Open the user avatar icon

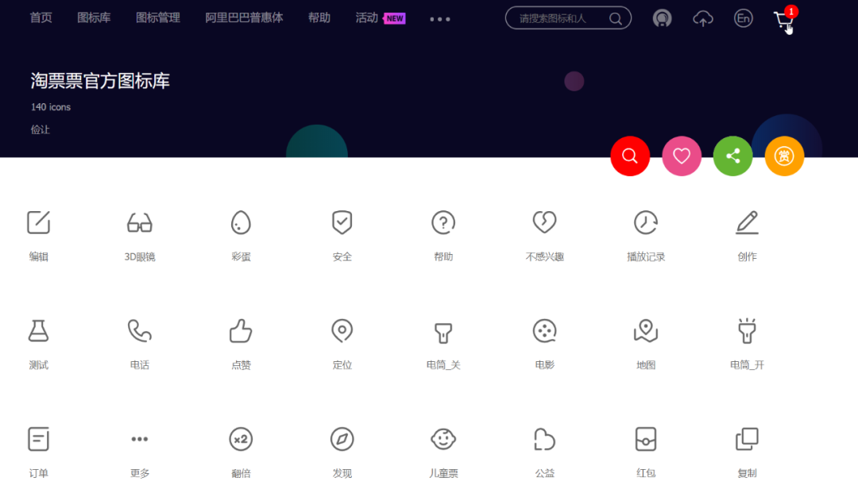click(x=662, y=17)
